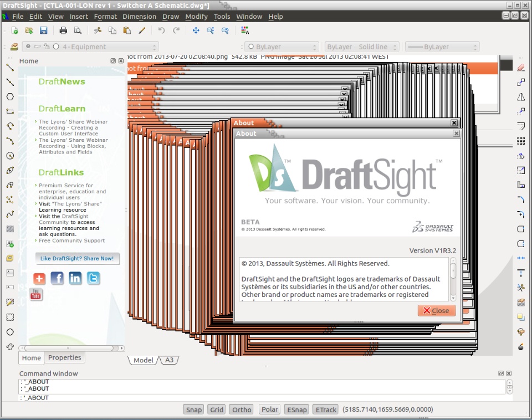Open the Solid line style dropdown
This screenshot has height=420, width=532.
pyautogui.click(x=362, y=47)
